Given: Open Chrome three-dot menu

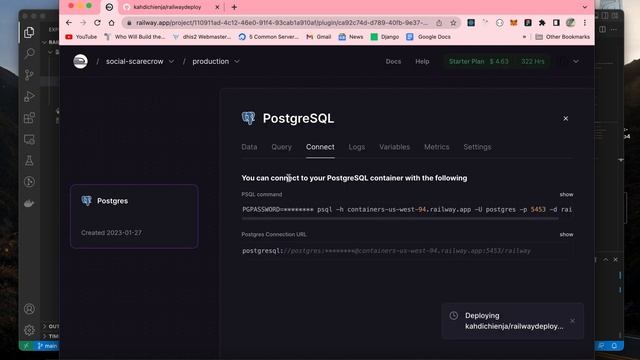Looking at the screenshot, I should click(x=584, y=23).
